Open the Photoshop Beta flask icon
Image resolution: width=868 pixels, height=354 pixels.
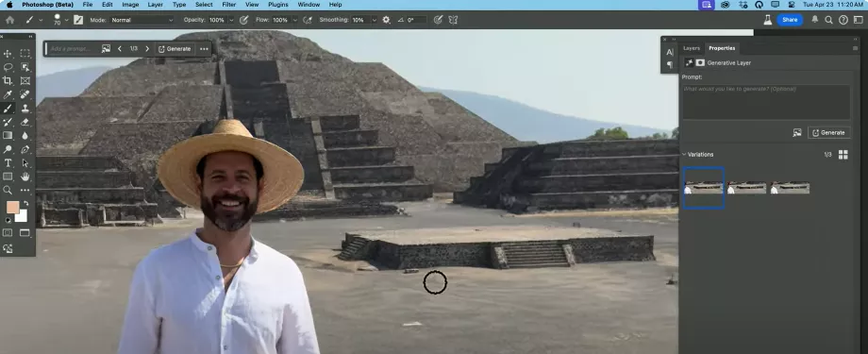point(768,20)
